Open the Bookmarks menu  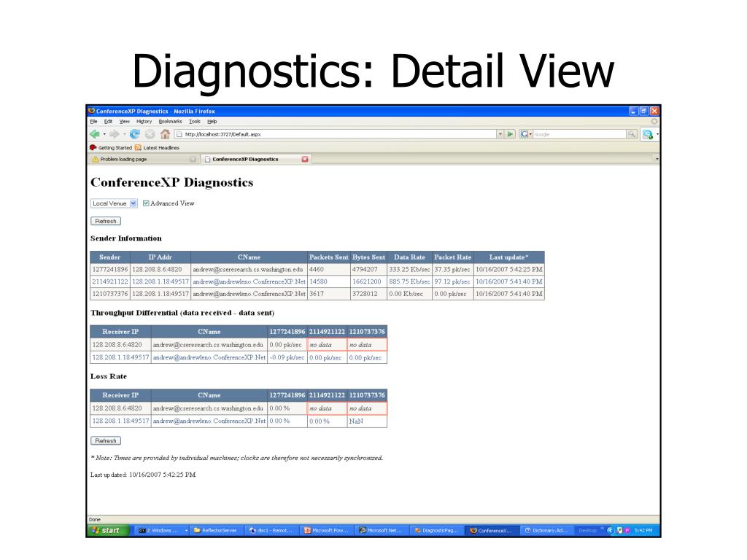click(x=170, y=122)
